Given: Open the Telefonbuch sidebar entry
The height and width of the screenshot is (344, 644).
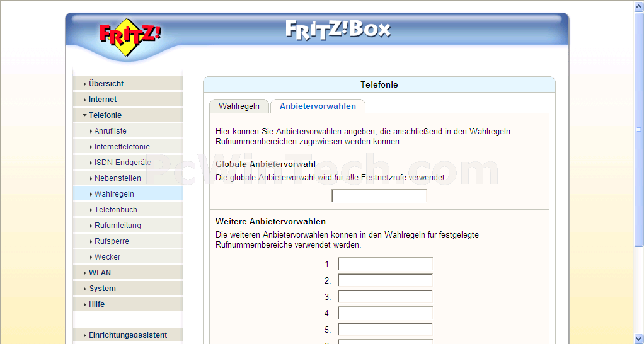Looking at the screenshot, I should click(x=128, y=209).
